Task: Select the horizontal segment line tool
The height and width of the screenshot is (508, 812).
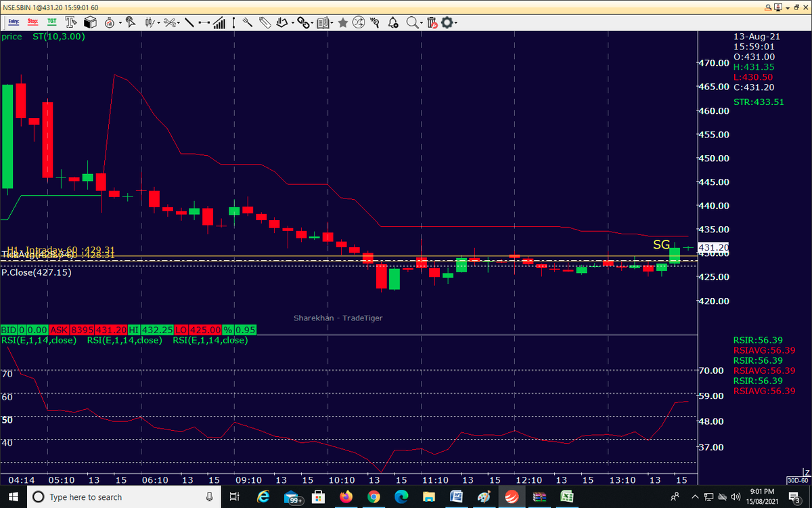Action: click(204, 23)
